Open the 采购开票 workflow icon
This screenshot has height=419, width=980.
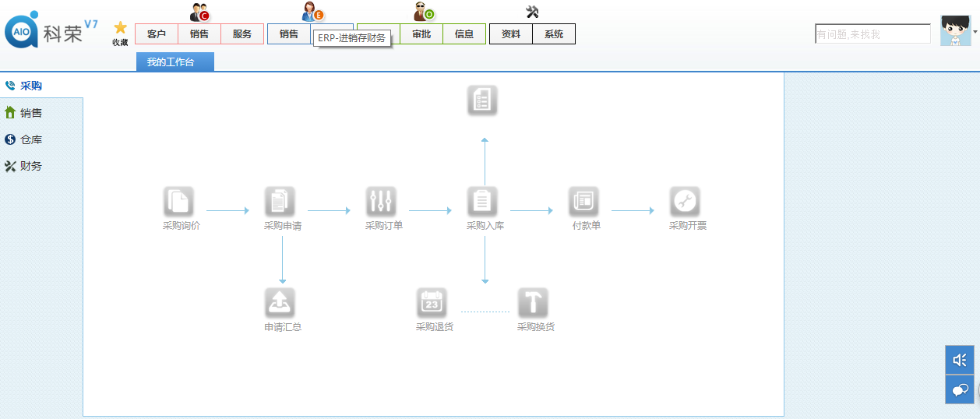tap(685, 202)
